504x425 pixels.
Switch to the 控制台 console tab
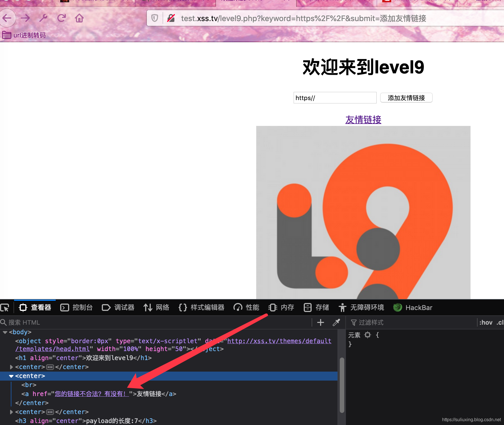tap(76, 308)
